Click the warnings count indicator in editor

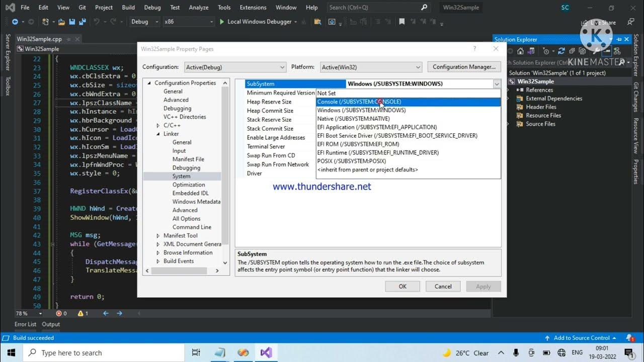(x=83, y=313)
